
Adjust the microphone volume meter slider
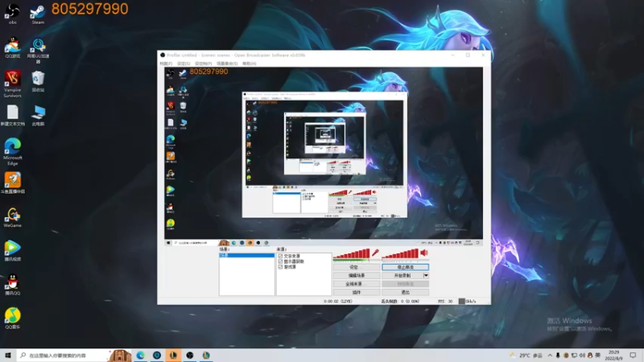(352, 254)
